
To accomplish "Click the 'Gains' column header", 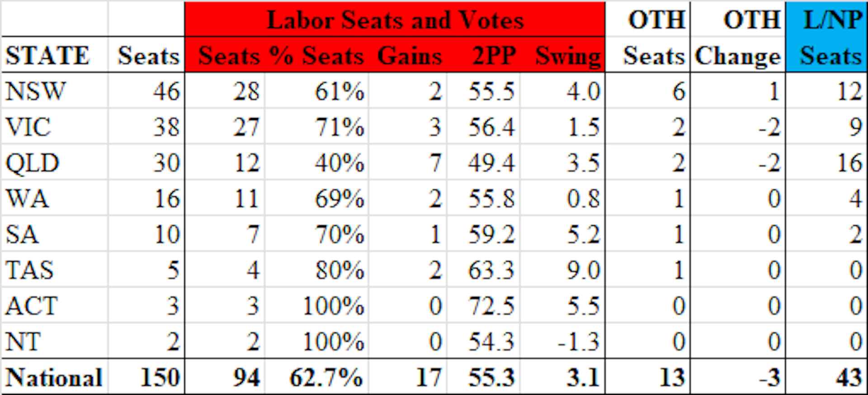I will tap(409, 56).
